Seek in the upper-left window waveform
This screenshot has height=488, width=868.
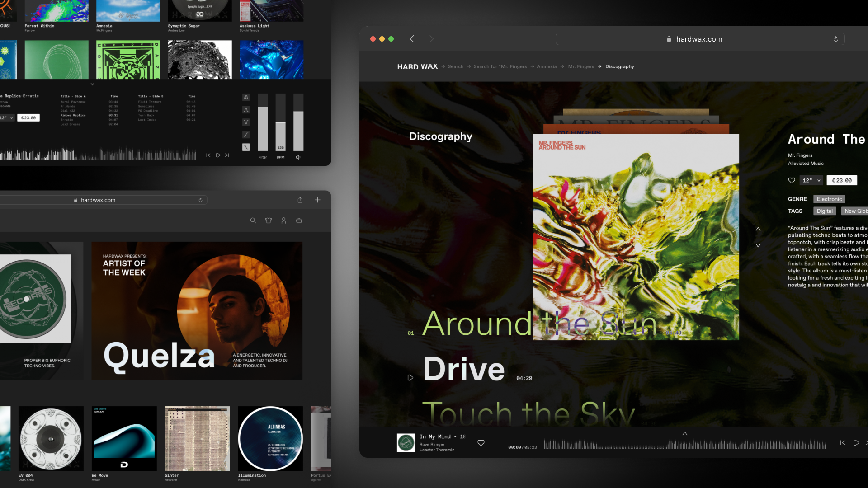[x=98, y=155]
